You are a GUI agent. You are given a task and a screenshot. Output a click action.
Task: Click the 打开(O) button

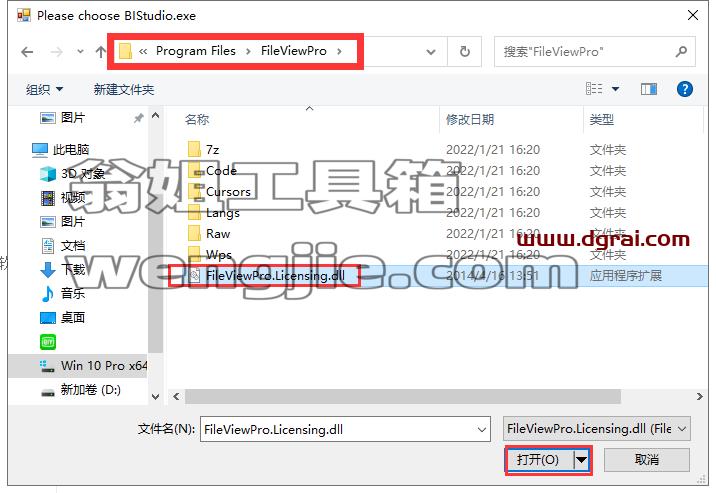(x=539, y=460)
